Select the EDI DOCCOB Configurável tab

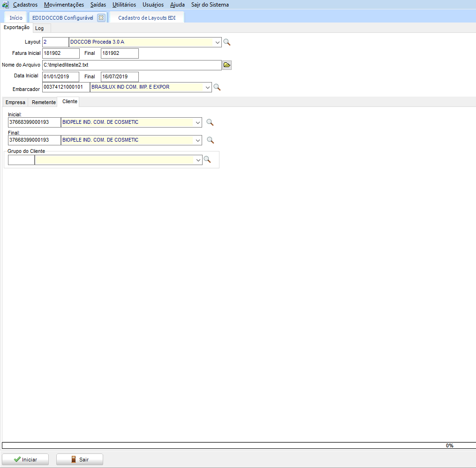62,18
